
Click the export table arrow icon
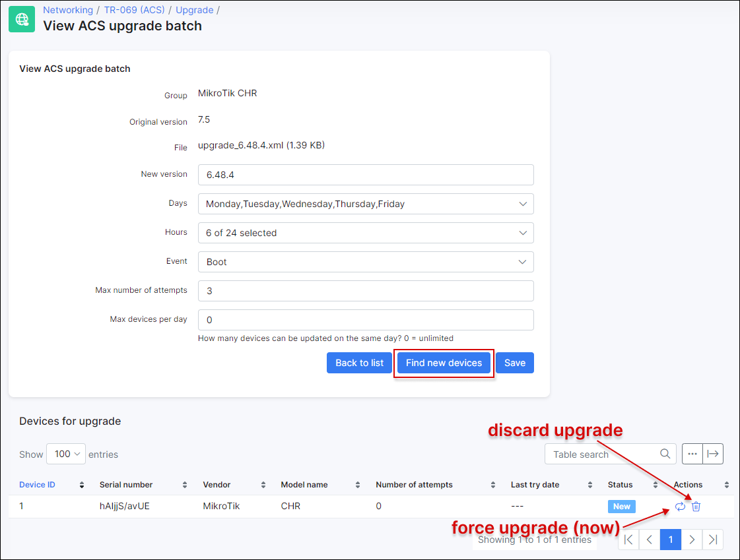click(x=712, y=454)
